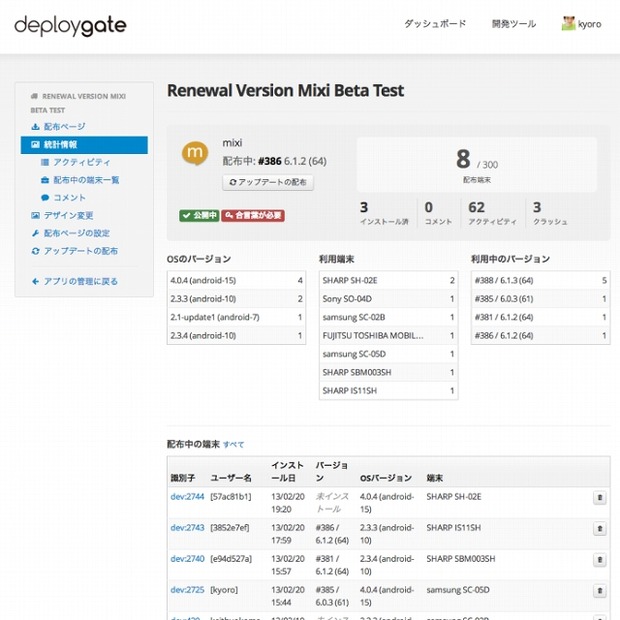The width and height of the screenshot is (620, 620).
Task: Open 配布中の端末一覧 in the sidebar
Action: pos(86,180)
